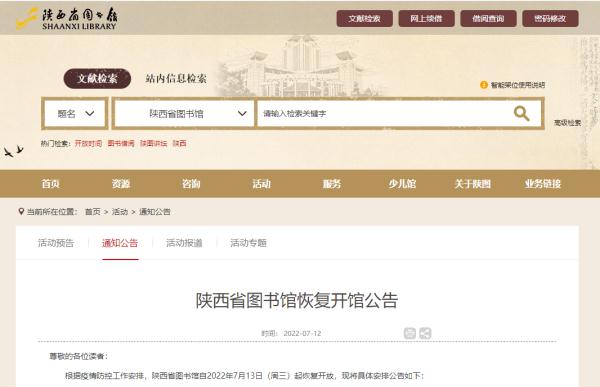Click the 借阅查询 button

488,18
